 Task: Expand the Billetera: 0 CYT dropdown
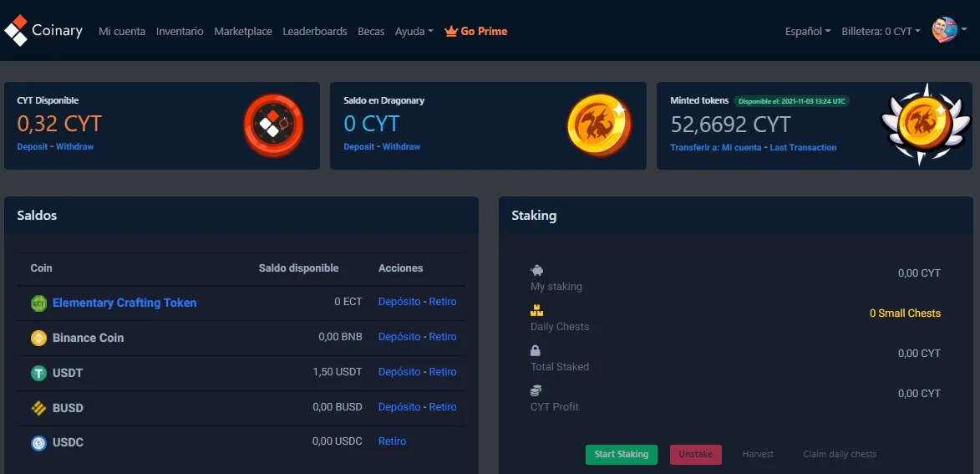point(881,31)
